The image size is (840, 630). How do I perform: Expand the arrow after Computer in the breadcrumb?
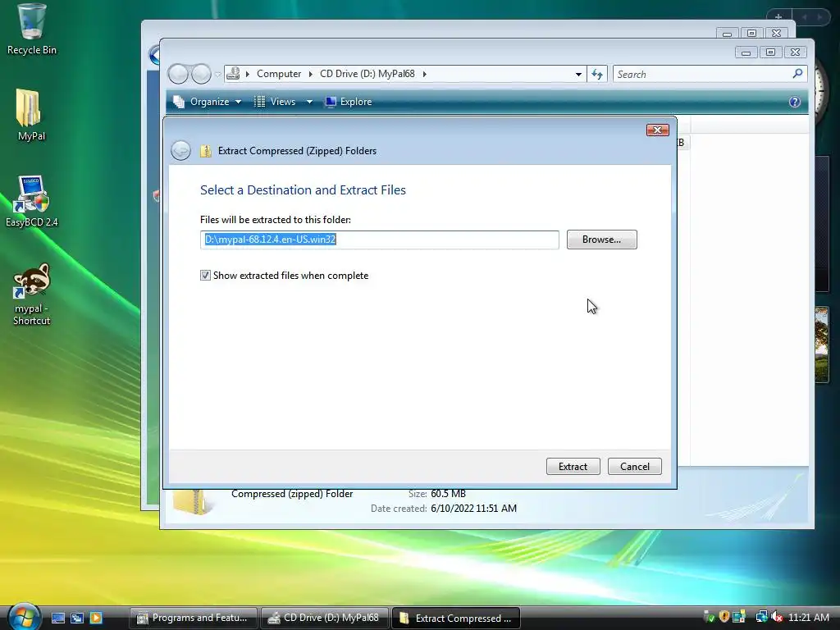point(310,74)
